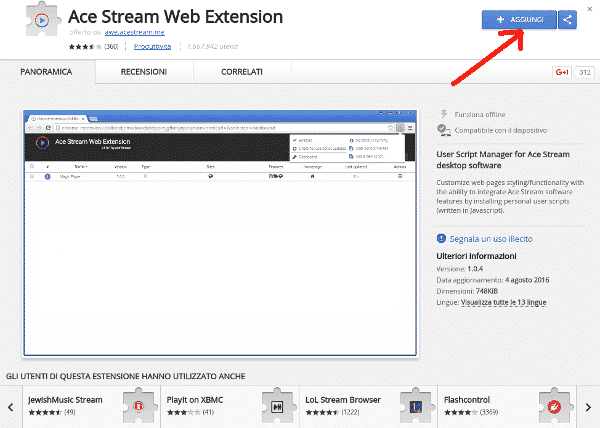Click the 7.667.942 utenti count
Screen dimensions: 600x428
pyautogui.click(x=212, y=47)
